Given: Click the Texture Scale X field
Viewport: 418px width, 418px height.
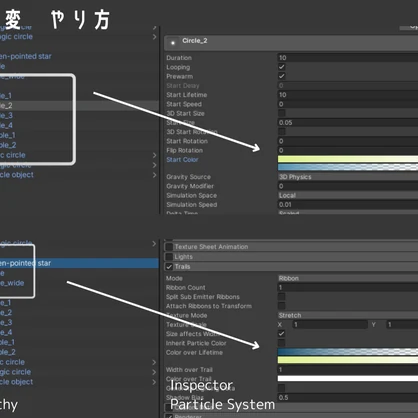Looking at the screenshot, I should coord(330,324).
